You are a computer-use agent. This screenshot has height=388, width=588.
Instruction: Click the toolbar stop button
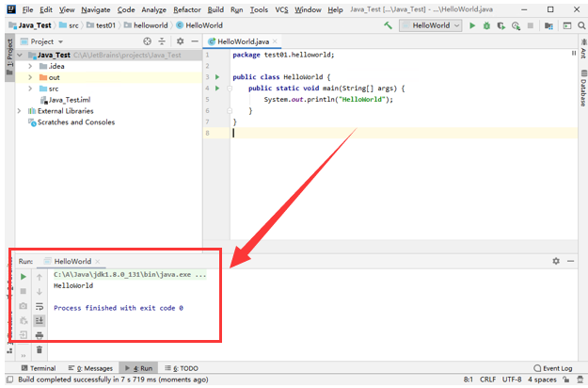[531, 25]
